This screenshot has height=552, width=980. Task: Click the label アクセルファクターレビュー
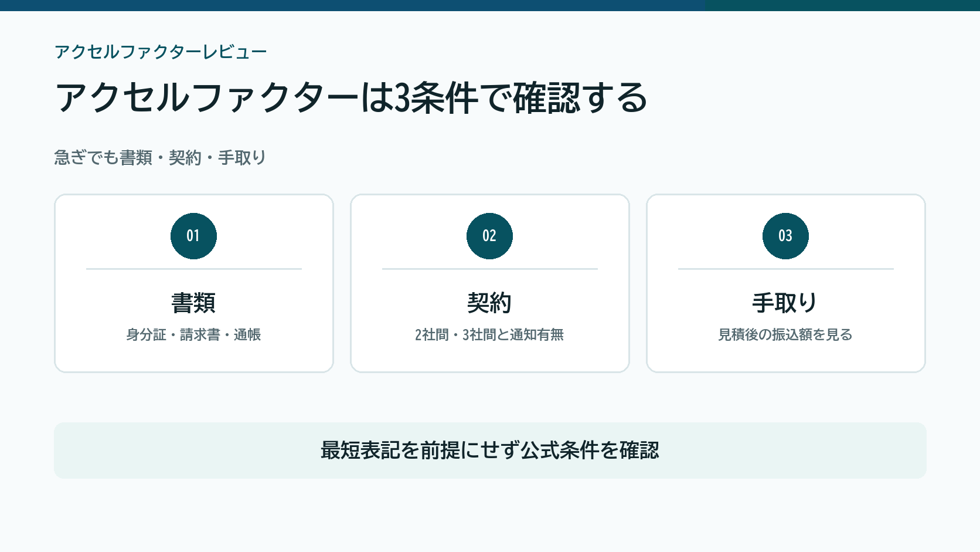coord(161,52)
